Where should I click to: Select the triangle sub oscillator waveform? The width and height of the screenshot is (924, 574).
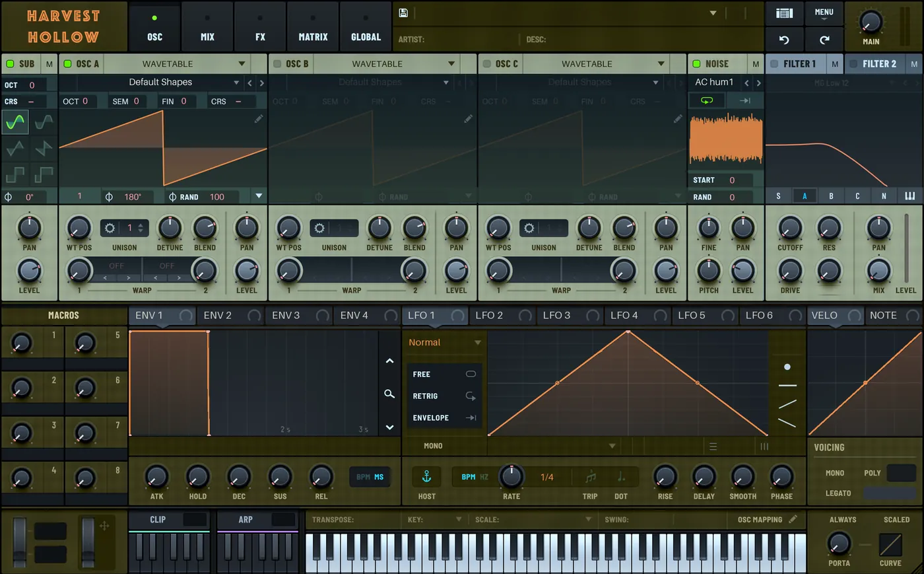click(15, 148)
